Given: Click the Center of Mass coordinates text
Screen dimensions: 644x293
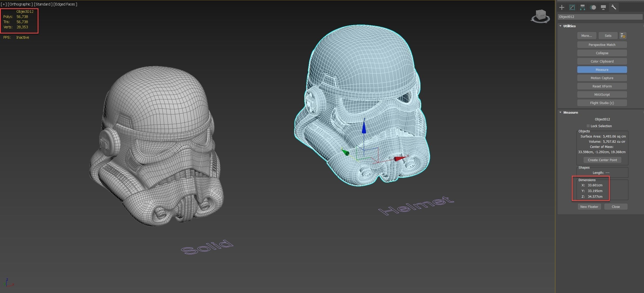Looking at the screenshot, I should click(602, 152).
